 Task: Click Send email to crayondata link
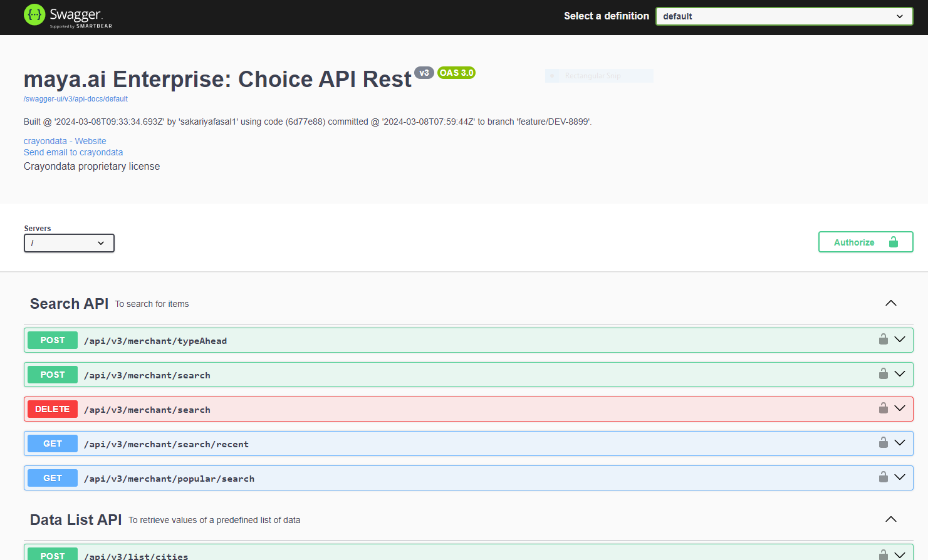73,152
